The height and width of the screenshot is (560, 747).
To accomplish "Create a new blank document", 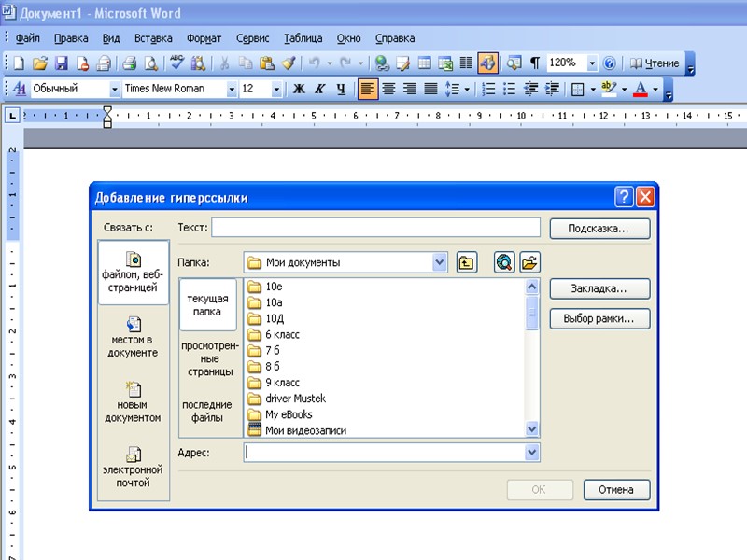I will click(x=19, y=63).
